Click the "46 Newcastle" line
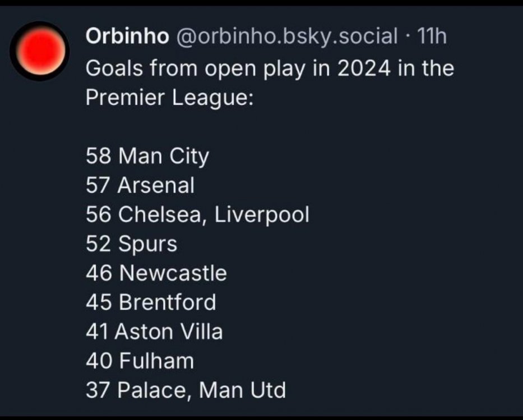 click(x=156, y=273)
